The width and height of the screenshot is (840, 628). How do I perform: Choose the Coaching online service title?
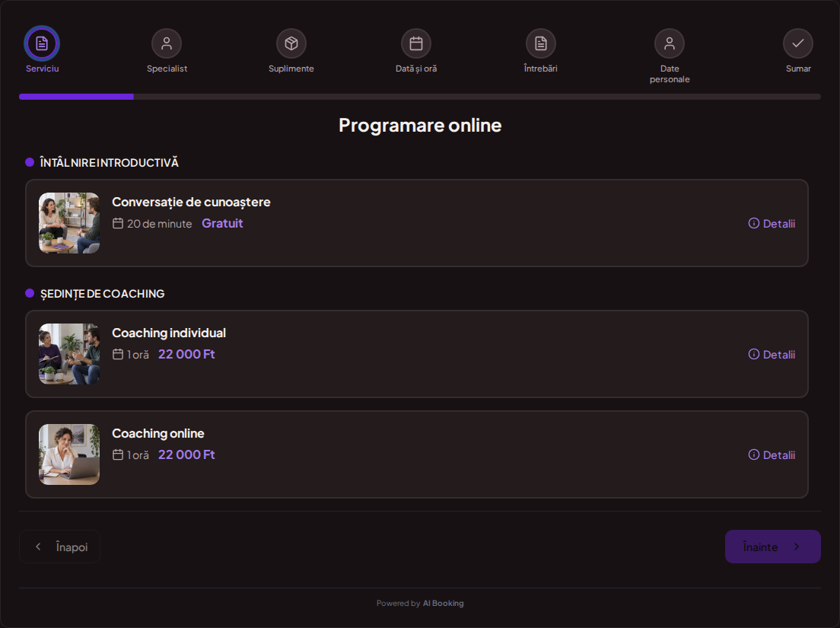[x=158, y=433]
